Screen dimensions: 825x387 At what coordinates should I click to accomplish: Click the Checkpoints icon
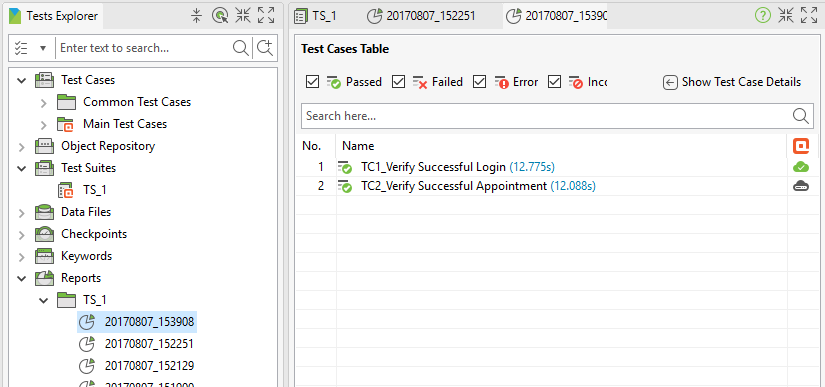[44, 234]
